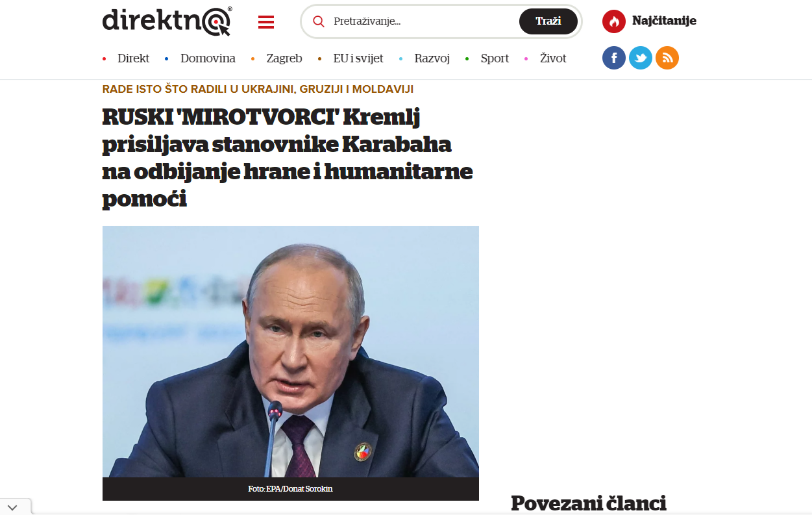Open the orange RSS feed icon

point(667,58)
